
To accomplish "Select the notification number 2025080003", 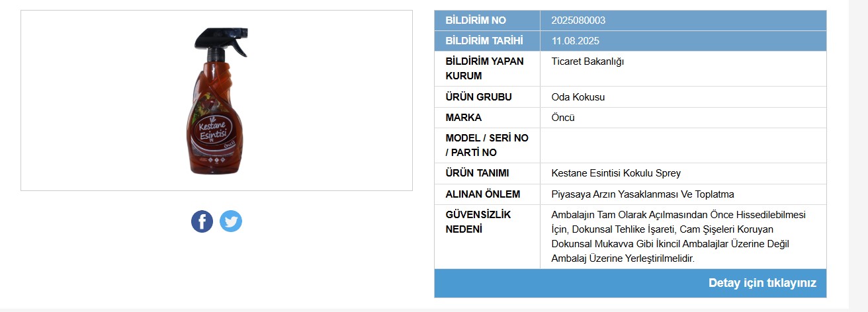I will point(578,20).
